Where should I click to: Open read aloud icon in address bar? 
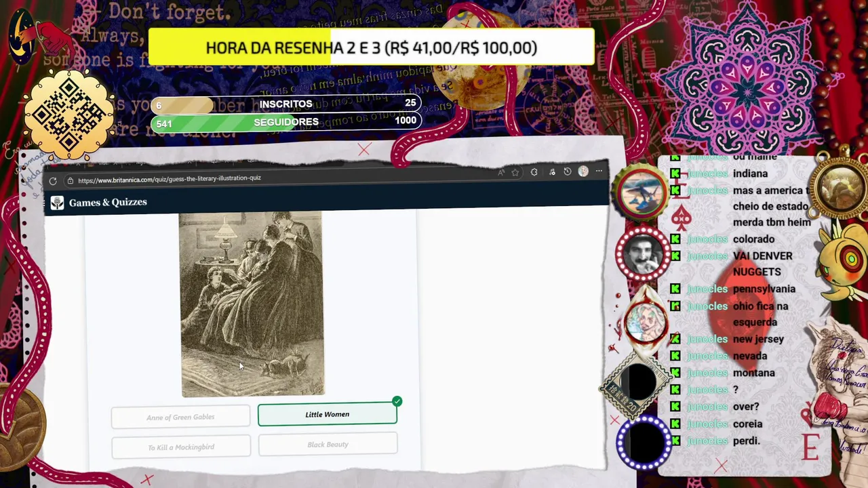pyautogui.click(x=500, y=173)
